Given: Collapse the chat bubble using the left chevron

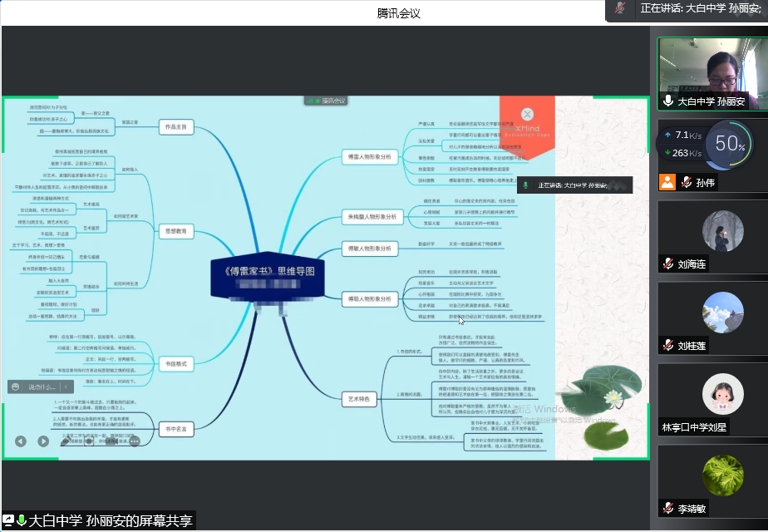Looking at the screenshot, I should pyautogui.click(x=66, y=387).
